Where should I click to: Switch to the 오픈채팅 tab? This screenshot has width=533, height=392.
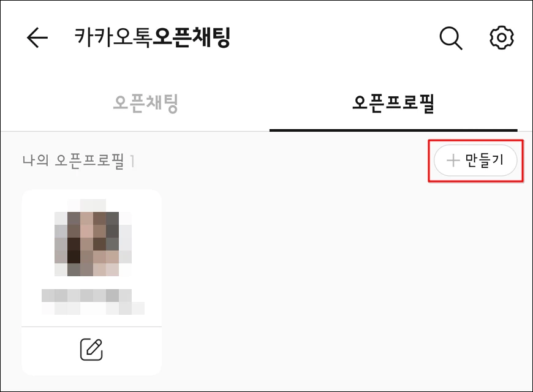145,104
